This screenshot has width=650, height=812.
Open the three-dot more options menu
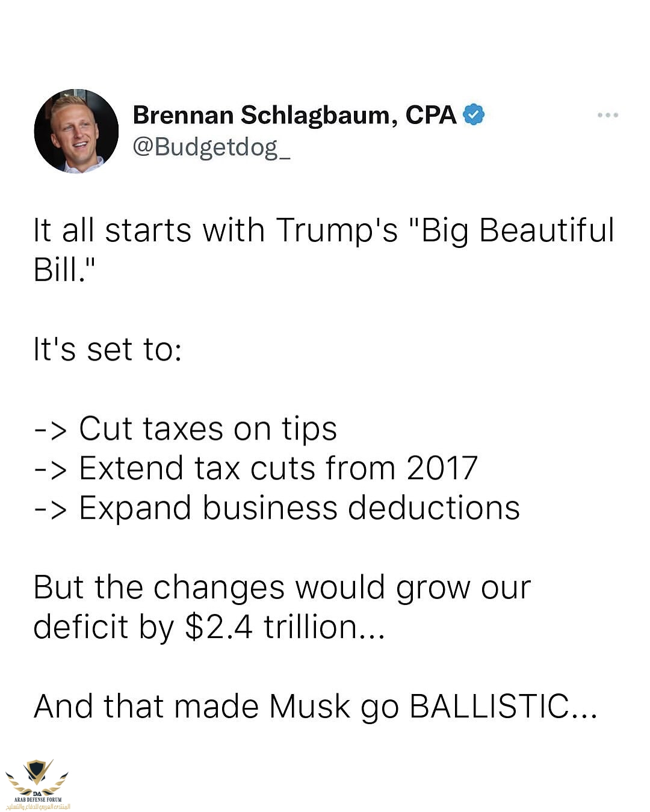(x=608, y=115)
